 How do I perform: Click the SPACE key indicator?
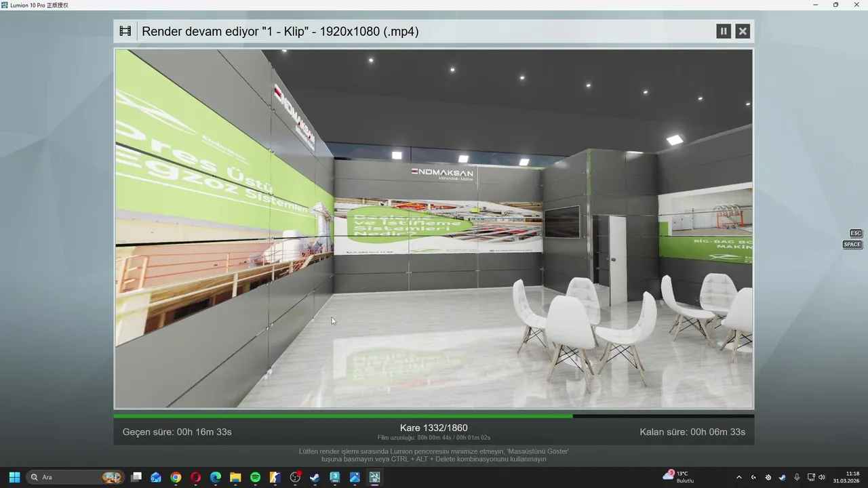tap(852, 245)
